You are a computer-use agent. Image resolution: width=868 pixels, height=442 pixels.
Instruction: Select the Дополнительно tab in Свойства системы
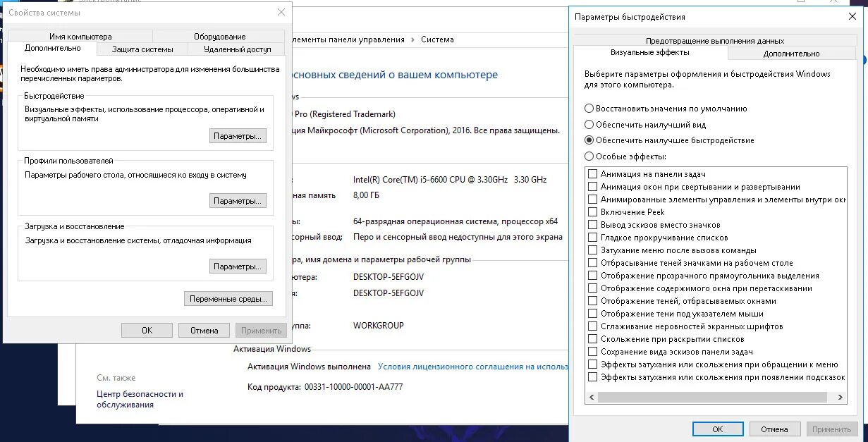52,48
